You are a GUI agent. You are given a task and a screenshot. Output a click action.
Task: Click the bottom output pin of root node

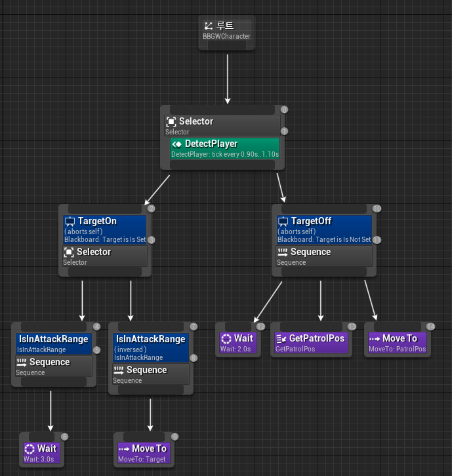(x=226, y=45)
